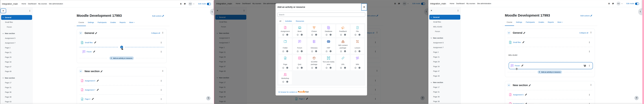644x104 pixels.
Task: Click Forum group mode icon in right window
Action: coord(585,66)
